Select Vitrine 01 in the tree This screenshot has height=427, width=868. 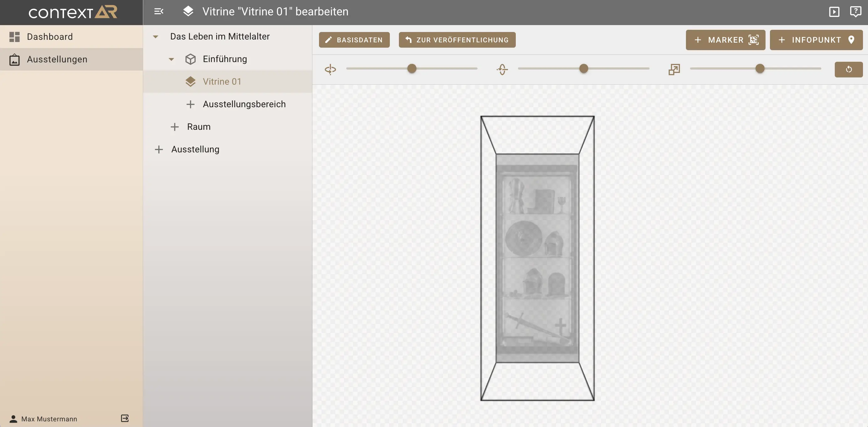click(x=222, y=82)
